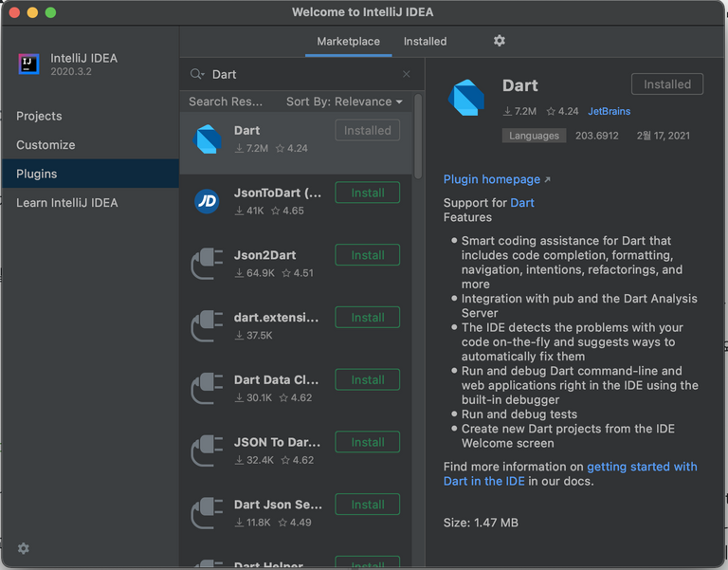
Task: Click the JSON To Dar... plug icon
Action: pyautogui.click(x=207, y=450)
